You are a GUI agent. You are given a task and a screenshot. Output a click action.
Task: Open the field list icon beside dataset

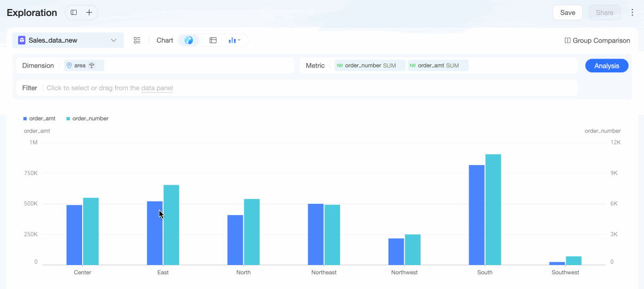(137, 40)
